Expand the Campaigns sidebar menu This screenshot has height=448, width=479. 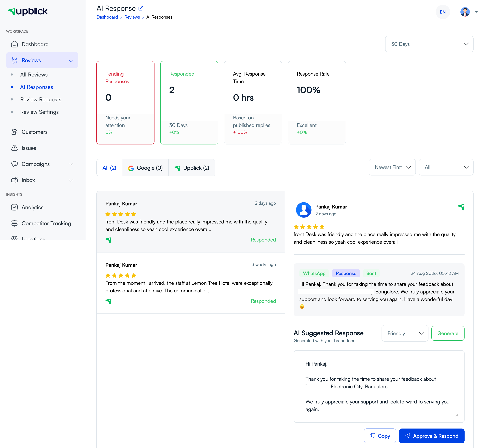(x=71, y=164)
